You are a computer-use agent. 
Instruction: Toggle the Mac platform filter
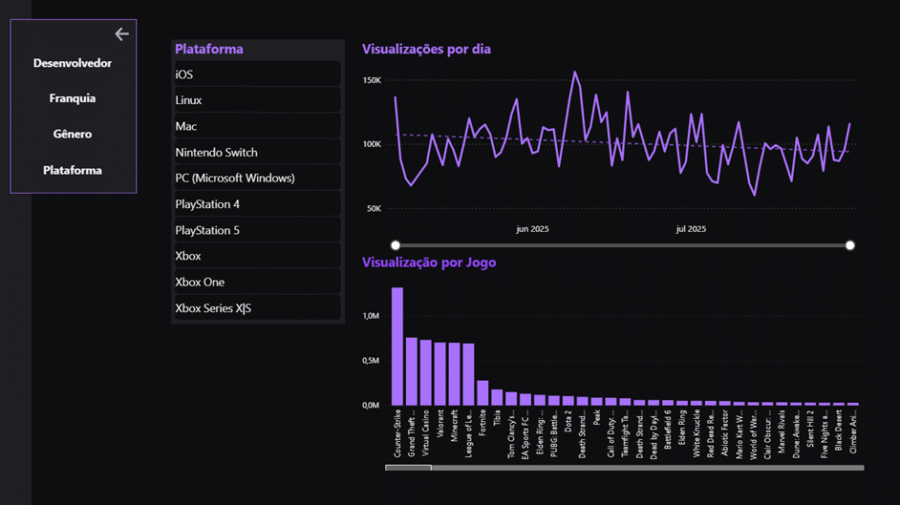click(257, 127)
